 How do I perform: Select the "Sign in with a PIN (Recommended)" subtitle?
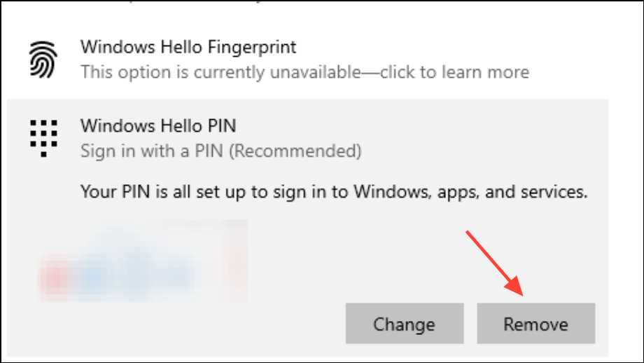pyautogui.click(x=220, y=150)
